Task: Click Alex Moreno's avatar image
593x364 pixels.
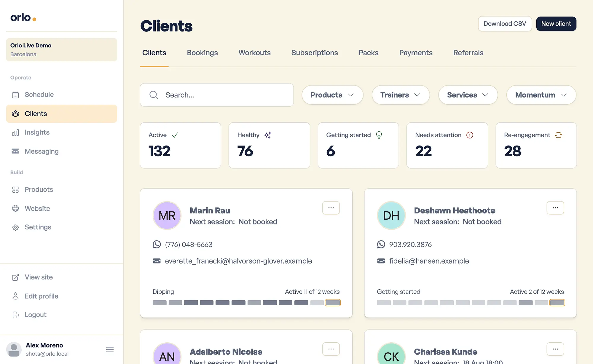Action: point(14,349)
